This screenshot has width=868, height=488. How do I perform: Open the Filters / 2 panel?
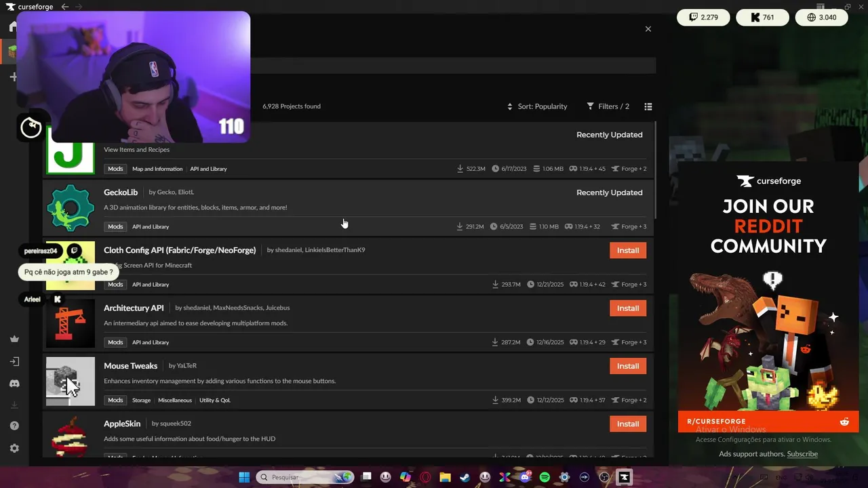coord(608,106)
